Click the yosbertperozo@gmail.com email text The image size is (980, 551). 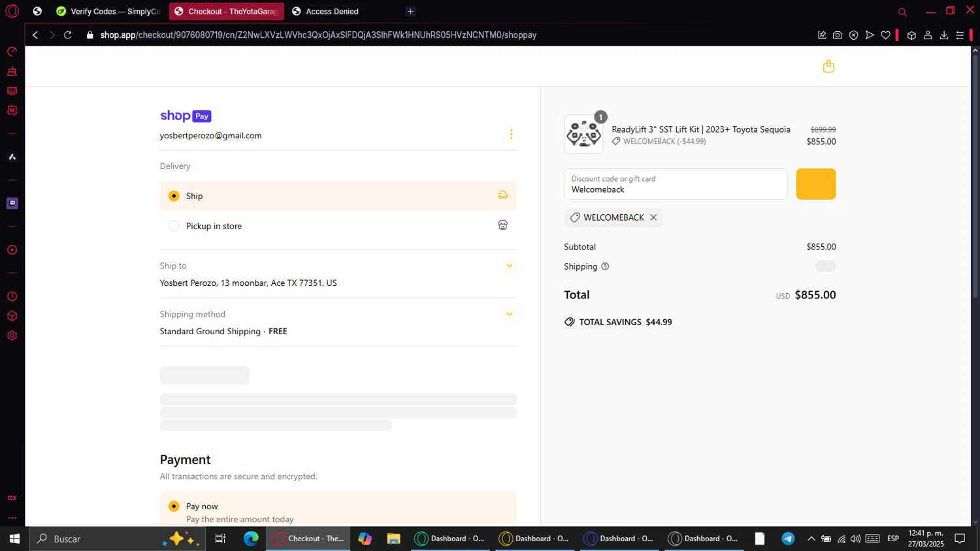[211, 135]
